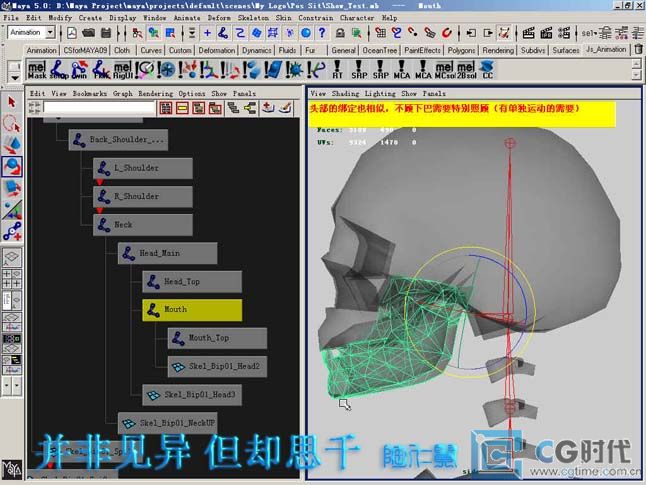This screenshot has width=646, height=485.
Task: Click the shelf scroll up arrow
Action: [x=637, y=64]
